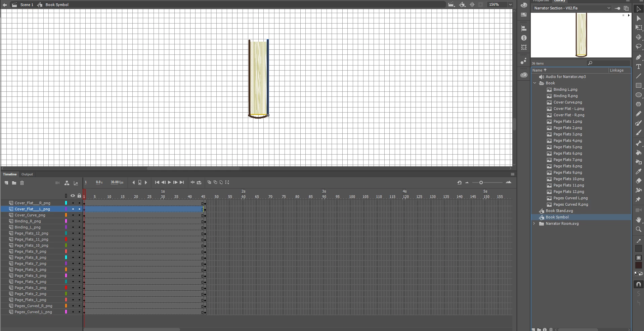Image resolution: width=644 pixels, height=331 pixels.
Task: Select the Eraser tool
Action: (639, 181)
